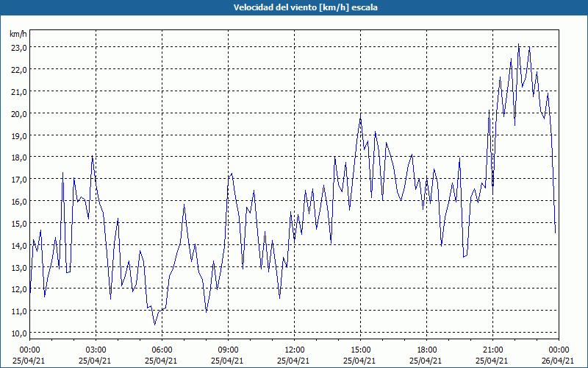Click the 25/04/21 date under 12:00
Viewport: 588px width, 368px height.
coord(293,361)
